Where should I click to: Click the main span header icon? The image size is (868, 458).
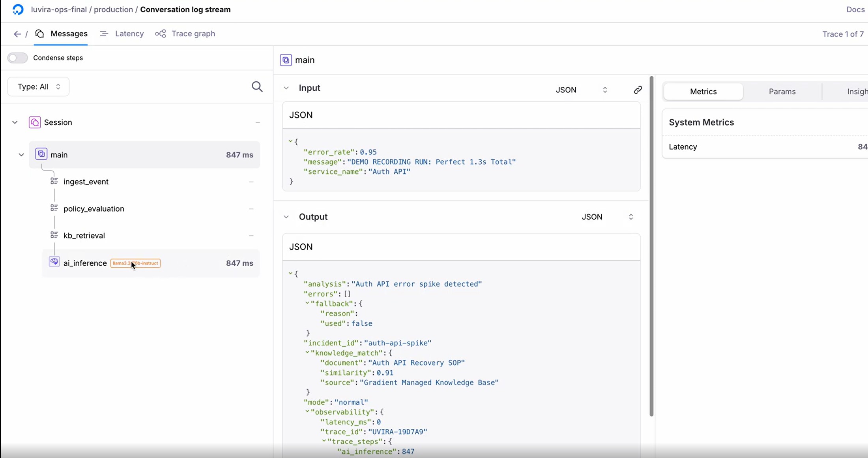[286, 60]
